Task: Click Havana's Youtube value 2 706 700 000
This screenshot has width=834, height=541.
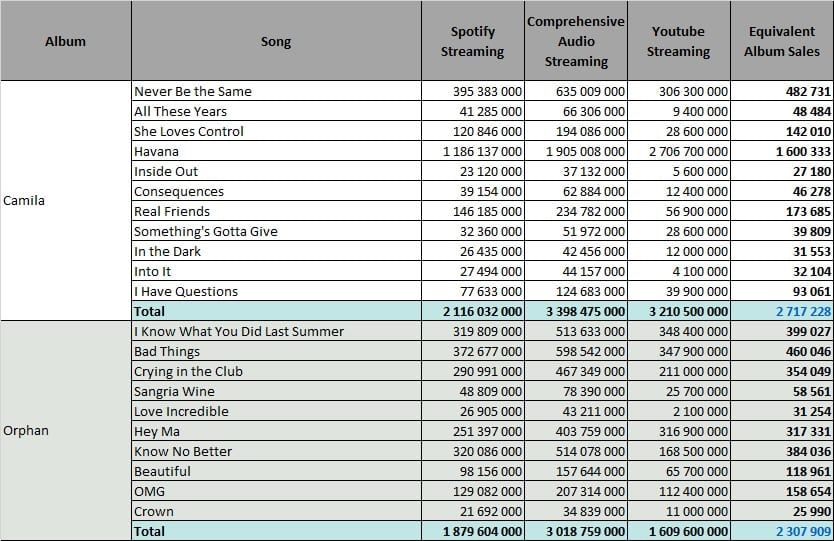Action: click(679, 151)
